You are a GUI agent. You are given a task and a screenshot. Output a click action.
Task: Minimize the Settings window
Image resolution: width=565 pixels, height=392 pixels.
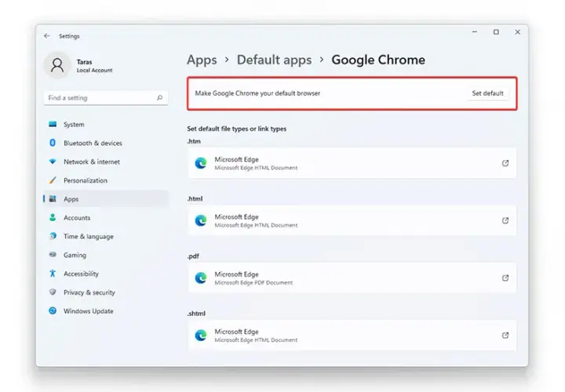tap(475, 32)
